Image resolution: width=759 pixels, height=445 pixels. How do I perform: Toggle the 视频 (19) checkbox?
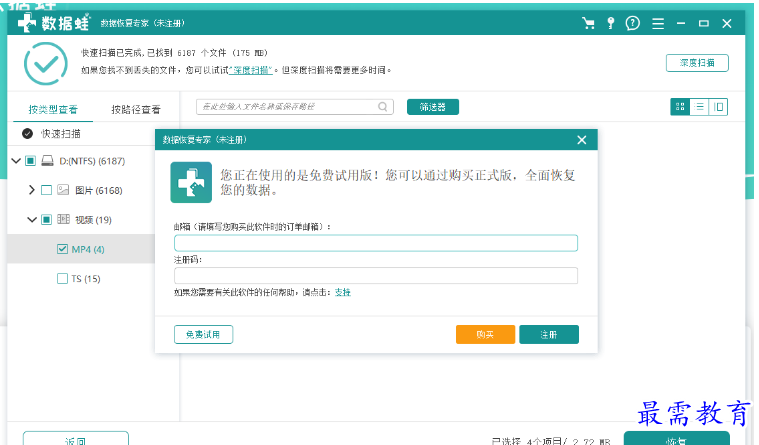(46, 220)
